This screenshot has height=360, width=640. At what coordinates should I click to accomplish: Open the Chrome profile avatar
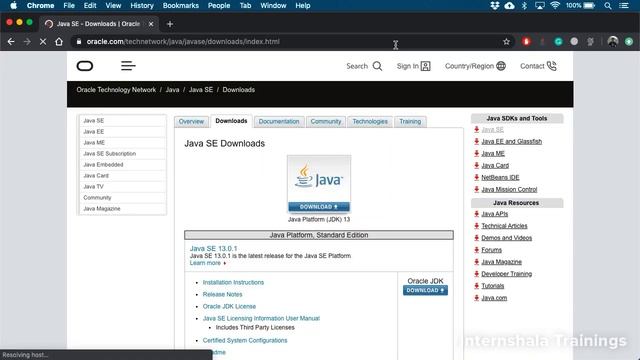coord(613,41)
